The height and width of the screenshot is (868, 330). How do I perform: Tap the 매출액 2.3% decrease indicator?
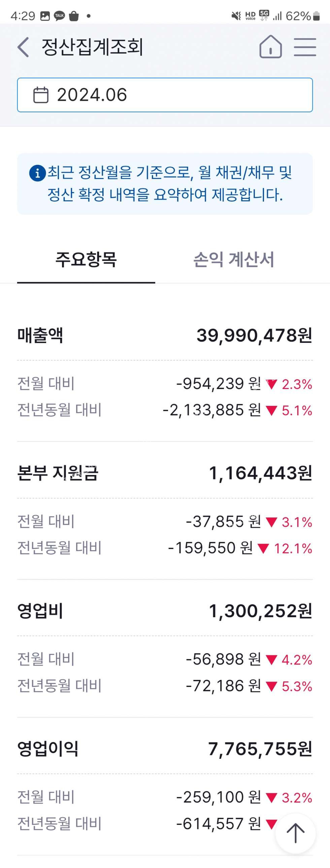pyautogui.click(x=289, y=384)
